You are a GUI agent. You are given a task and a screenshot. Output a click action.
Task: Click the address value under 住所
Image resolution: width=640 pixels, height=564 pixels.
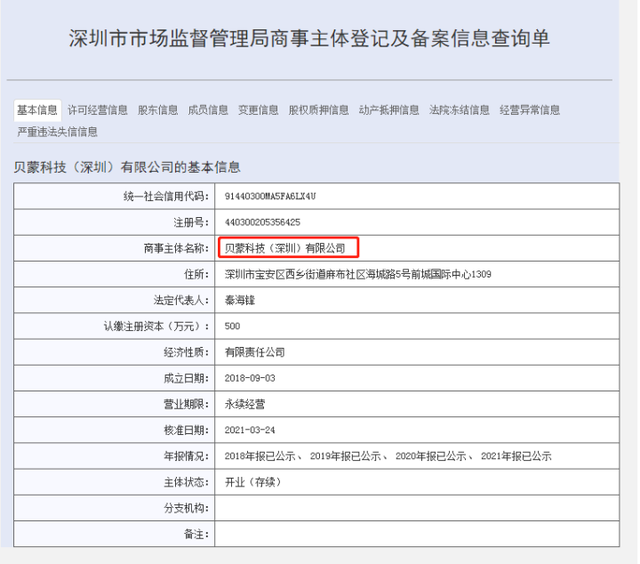tap(358, 273)
